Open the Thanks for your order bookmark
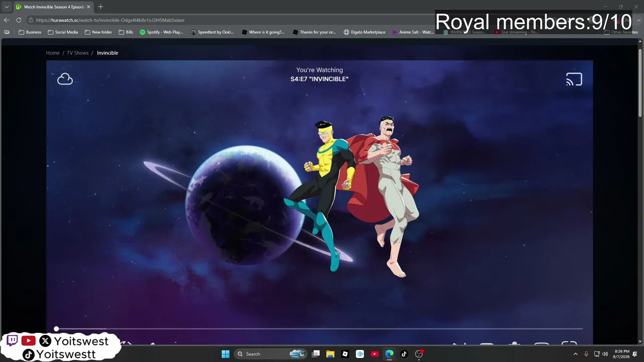 click(x=314, y=32)
